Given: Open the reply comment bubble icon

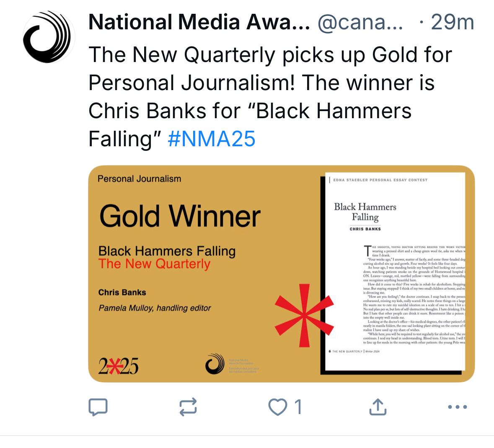Looking at the screenshot, I should click(x=98, y=407).
